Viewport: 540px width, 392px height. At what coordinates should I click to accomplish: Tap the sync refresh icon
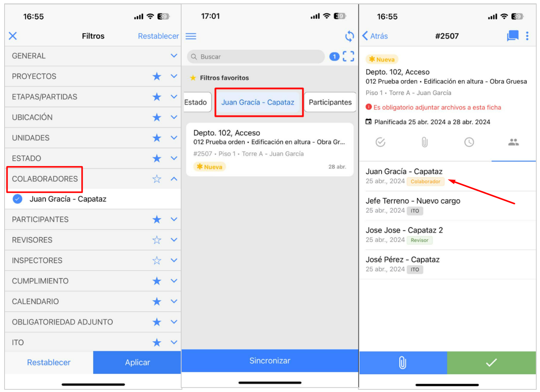[x=349, y=36]
